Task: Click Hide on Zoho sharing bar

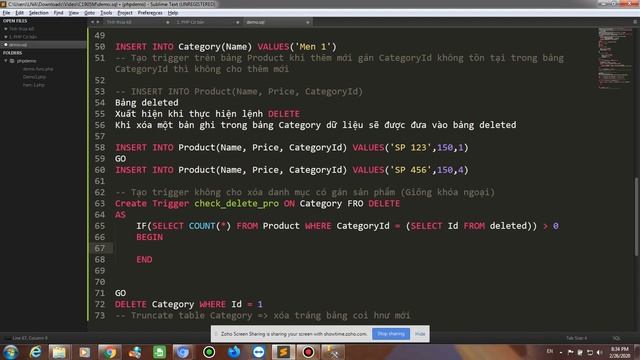Action: [420, 334]
